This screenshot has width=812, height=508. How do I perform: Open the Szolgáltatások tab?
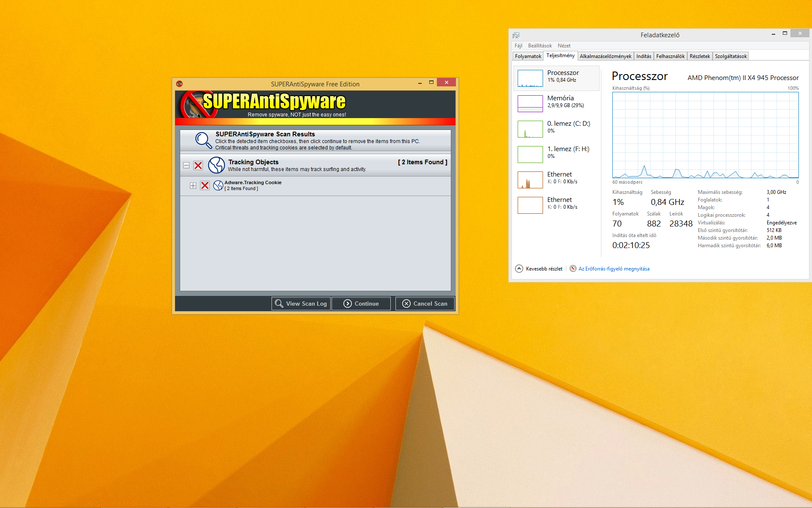pos(730,56)
